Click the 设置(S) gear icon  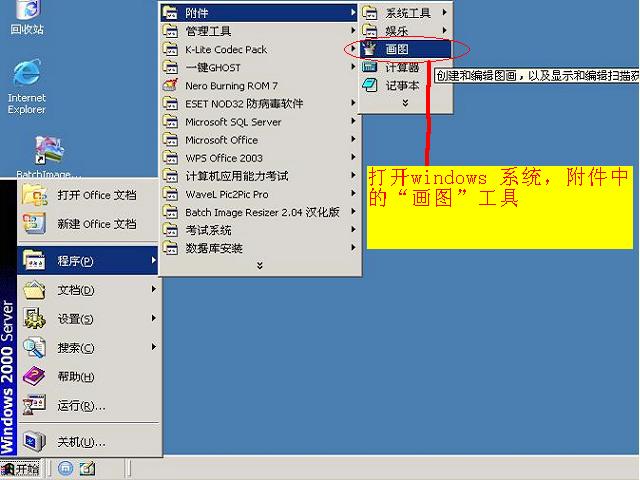pyautogui.click(x=34, y=318)
